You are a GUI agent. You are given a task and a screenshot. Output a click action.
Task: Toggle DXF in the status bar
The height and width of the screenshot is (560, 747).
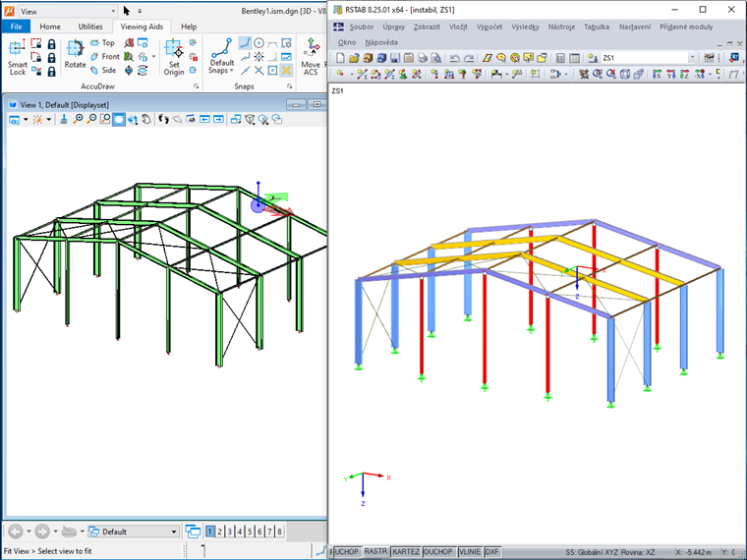(491, 551)
